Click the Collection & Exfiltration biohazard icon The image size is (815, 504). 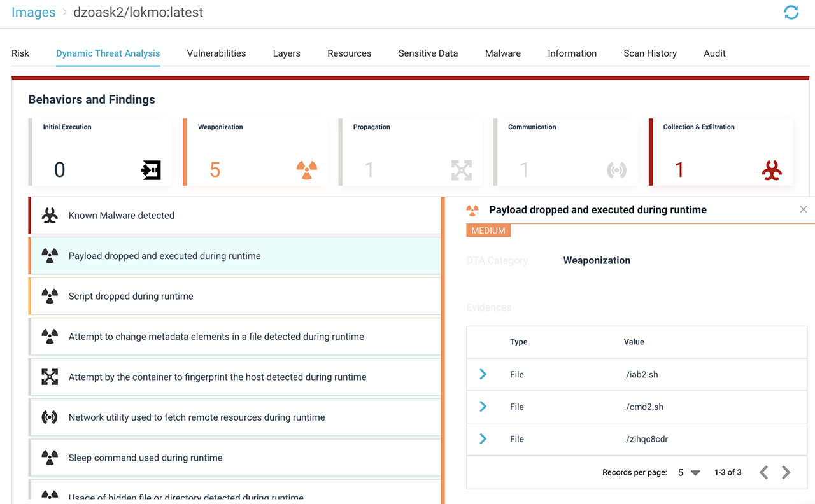pos(772,170)
